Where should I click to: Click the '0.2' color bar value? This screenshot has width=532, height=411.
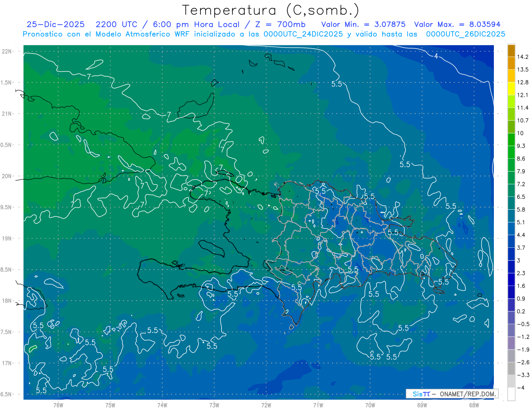(x=521, y=311)
